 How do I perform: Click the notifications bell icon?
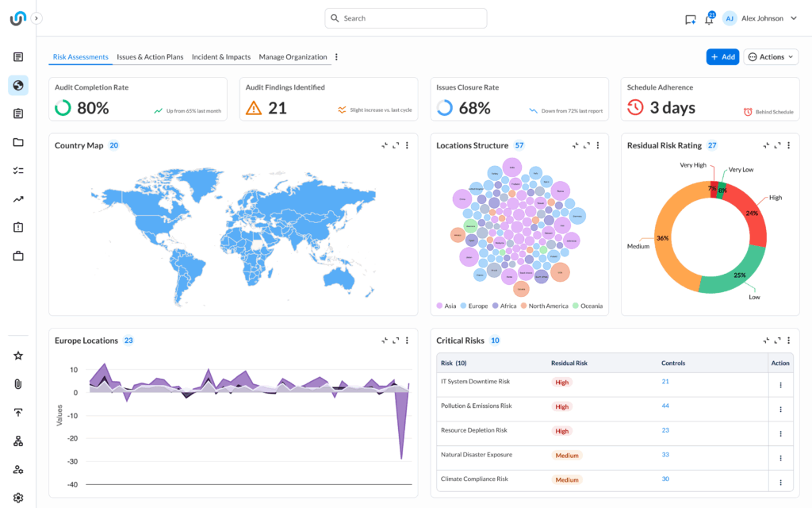pos(709,19)
